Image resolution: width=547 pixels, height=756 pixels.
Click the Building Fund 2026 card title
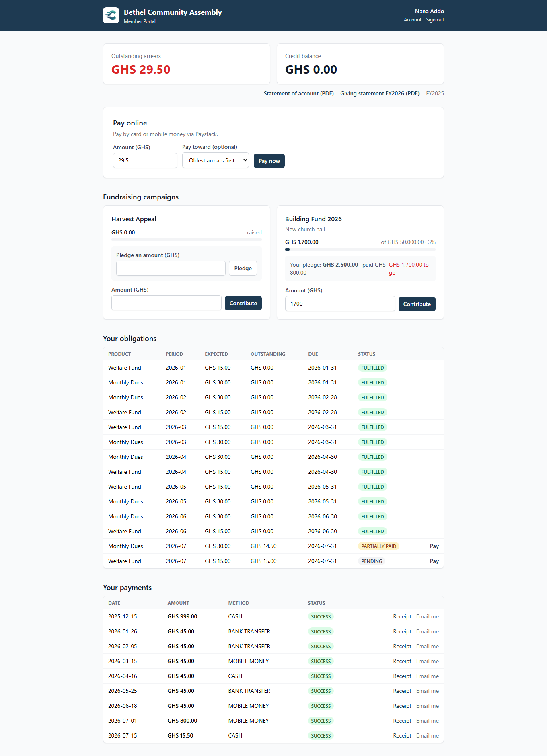click(313, 219)
